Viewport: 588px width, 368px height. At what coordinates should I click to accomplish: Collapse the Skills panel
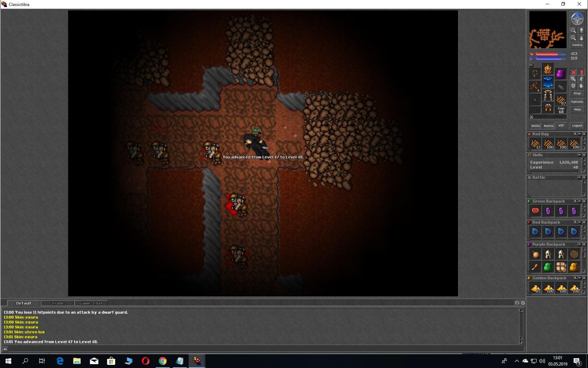579,155
